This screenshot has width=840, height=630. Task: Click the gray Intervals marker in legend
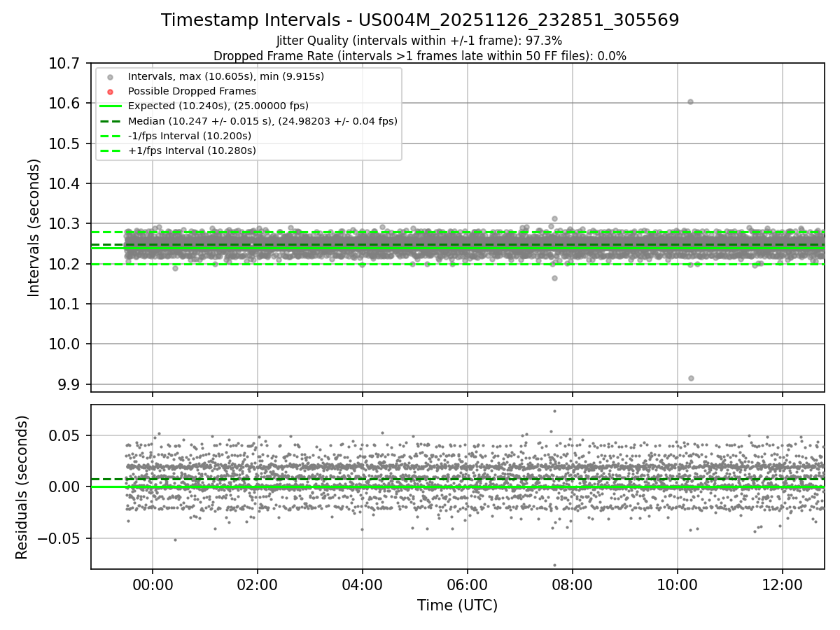pyautogui.click(x=110, y=77)
